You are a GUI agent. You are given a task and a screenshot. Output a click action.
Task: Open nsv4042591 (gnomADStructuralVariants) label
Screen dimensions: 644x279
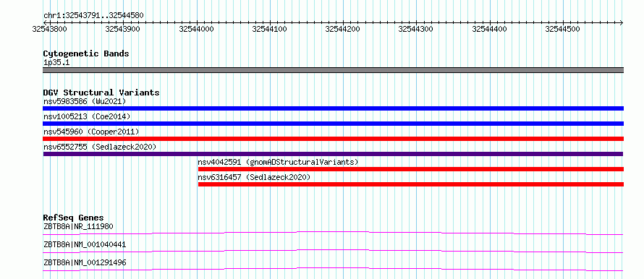click(x=278, y=162)
